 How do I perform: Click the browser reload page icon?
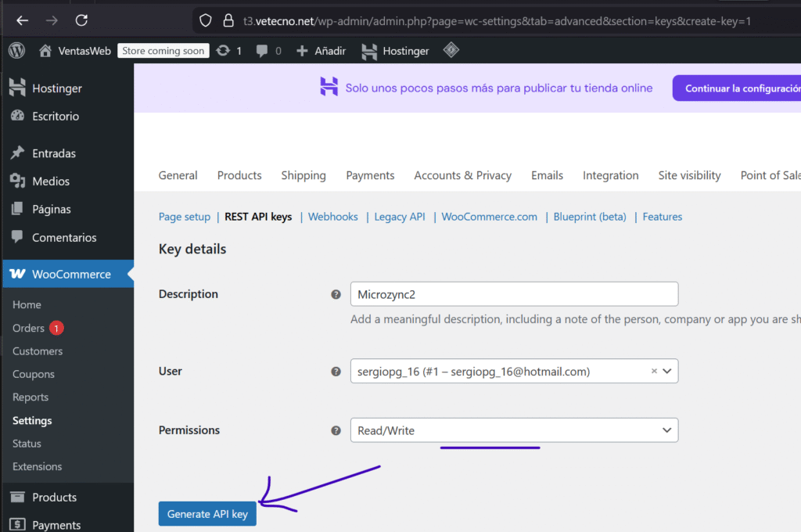click(81, 20)
